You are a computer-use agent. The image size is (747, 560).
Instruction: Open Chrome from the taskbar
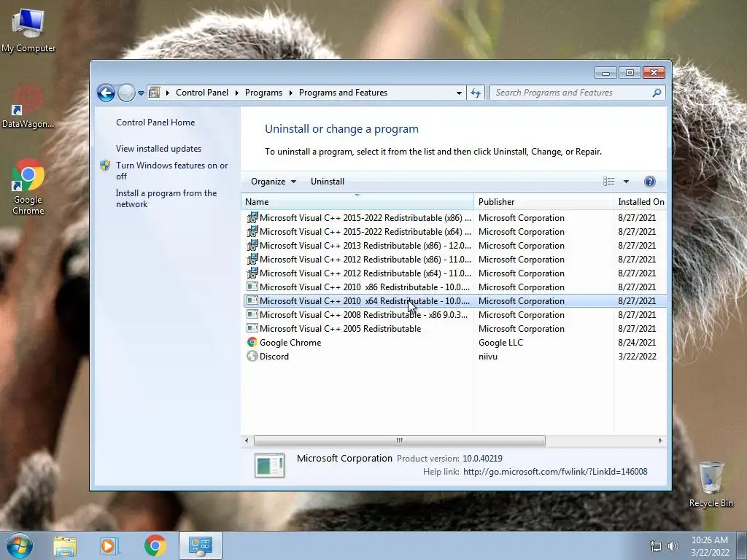pyautogui.click(x=155, y=545)
